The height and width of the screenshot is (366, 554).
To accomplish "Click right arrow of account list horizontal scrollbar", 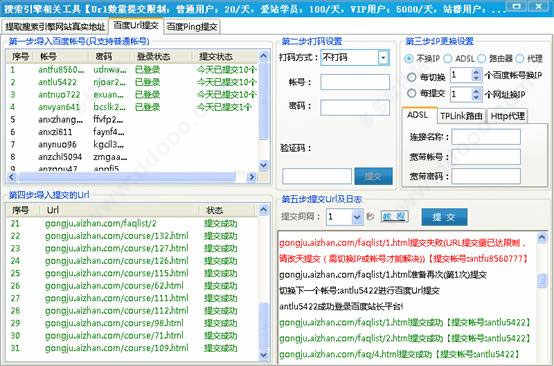I will [x=252, y=177].
